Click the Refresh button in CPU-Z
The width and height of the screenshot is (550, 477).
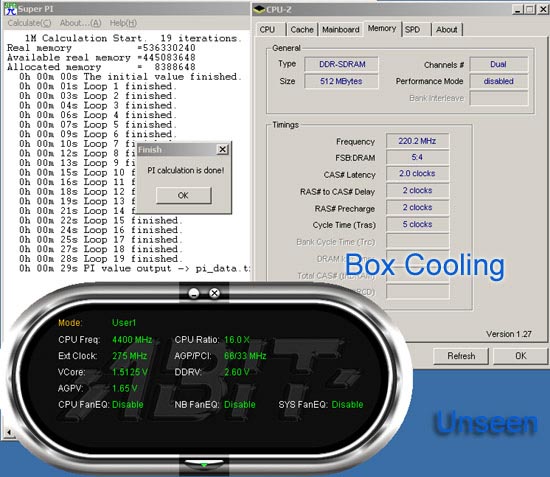(461, 356)
